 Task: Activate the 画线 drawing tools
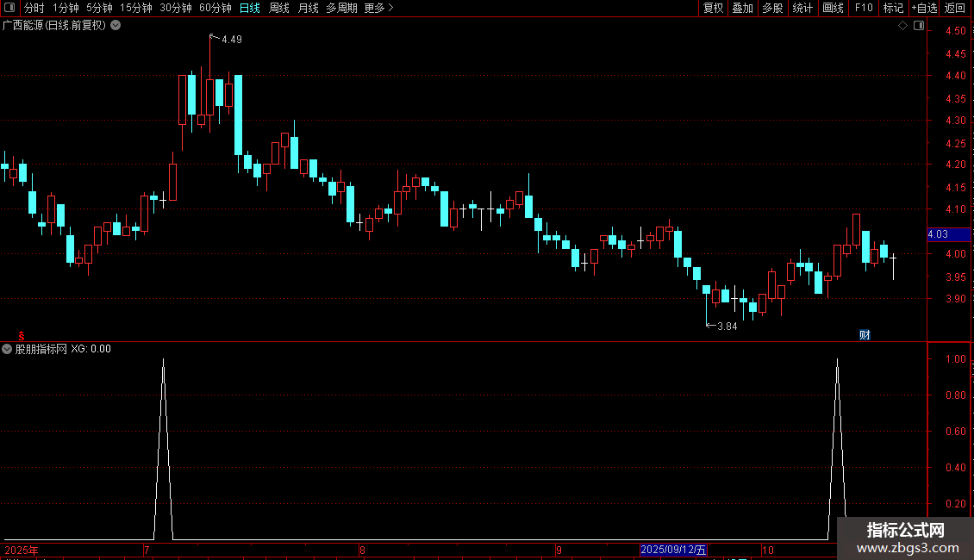833,8
